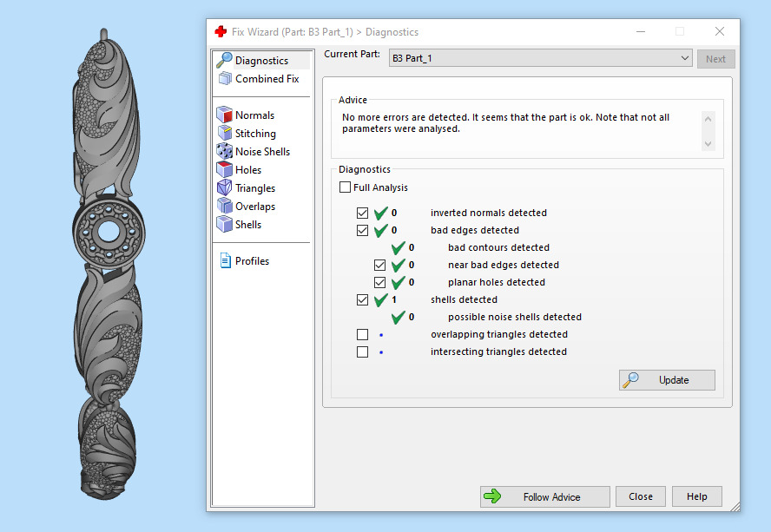Click the green check beside inverted normals
Viewport: 771px width, 532px height.
click(x=380, y=213)
